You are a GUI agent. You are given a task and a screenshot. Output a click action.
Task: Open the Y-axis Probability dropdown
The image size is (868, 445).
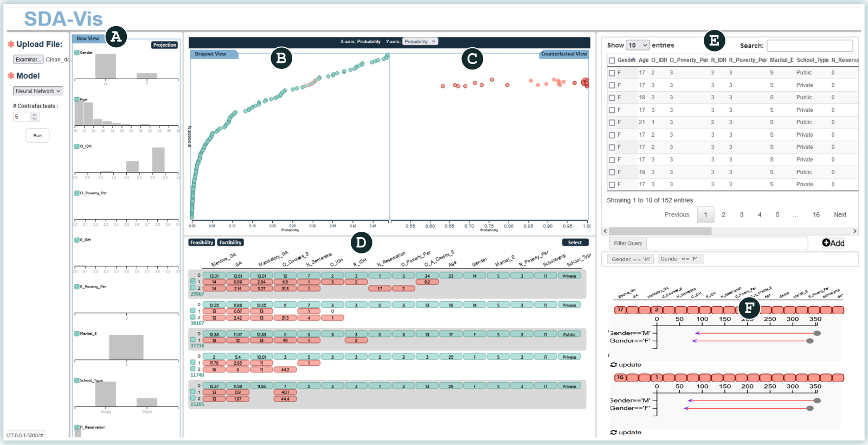pyautogui.click(x=420, y=42)
